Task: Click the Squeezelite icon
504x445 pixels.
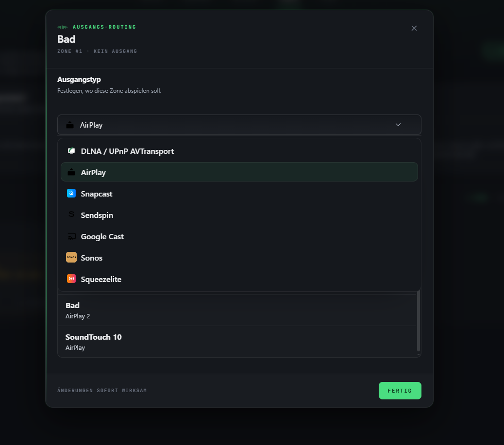Action: point(71,279)
